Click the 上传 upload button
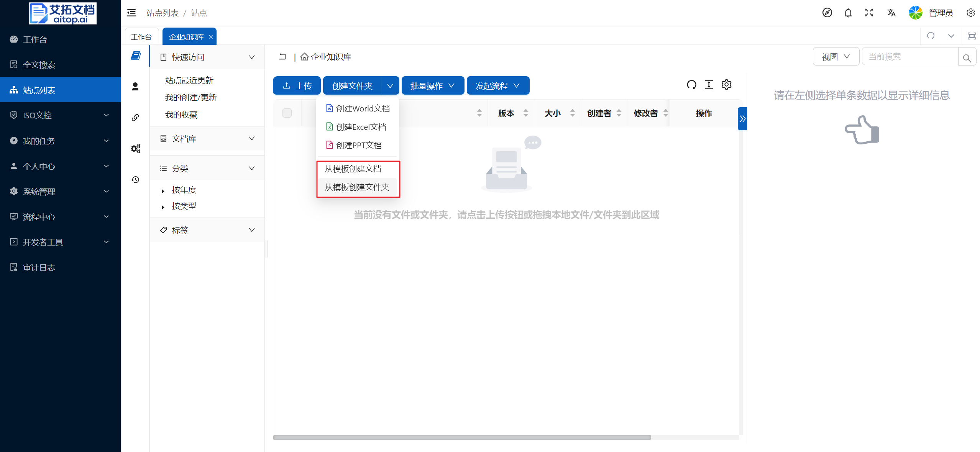 click(x=297, y=86)
